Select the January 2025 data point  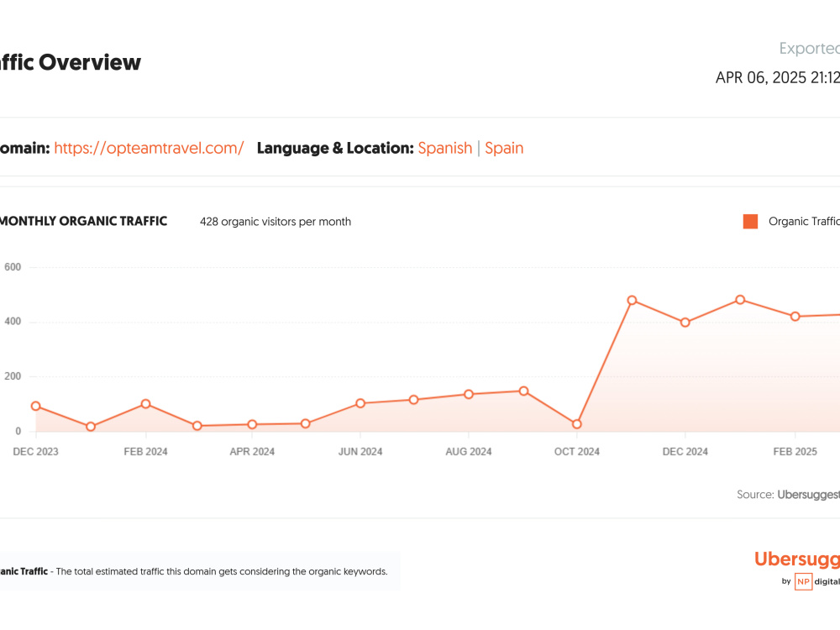pos(740,300)
